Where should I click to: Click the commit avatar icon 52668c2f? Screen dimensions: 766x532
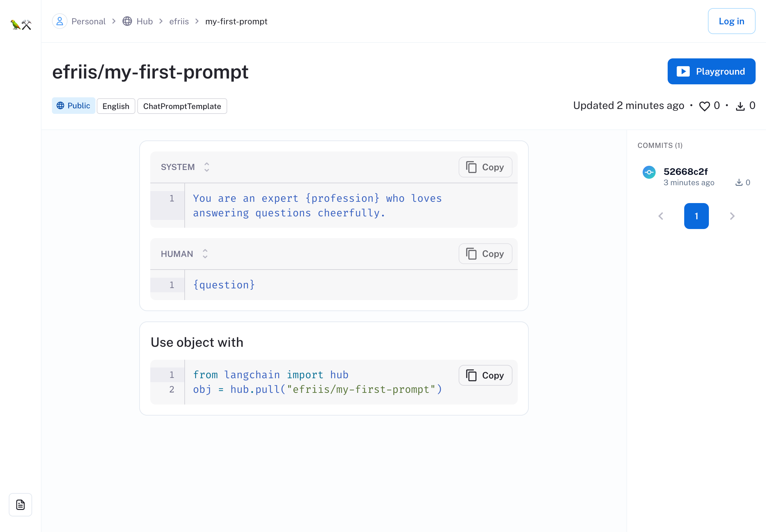[x=648, y=172]
